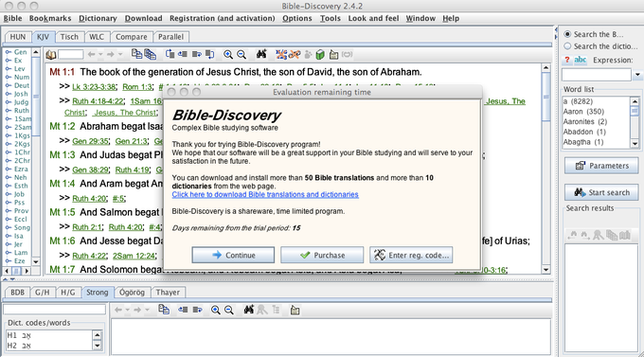Click the crossed-out link icon in Bible toolbar
The image size is (644, 357).
click(x=295, y=54)
